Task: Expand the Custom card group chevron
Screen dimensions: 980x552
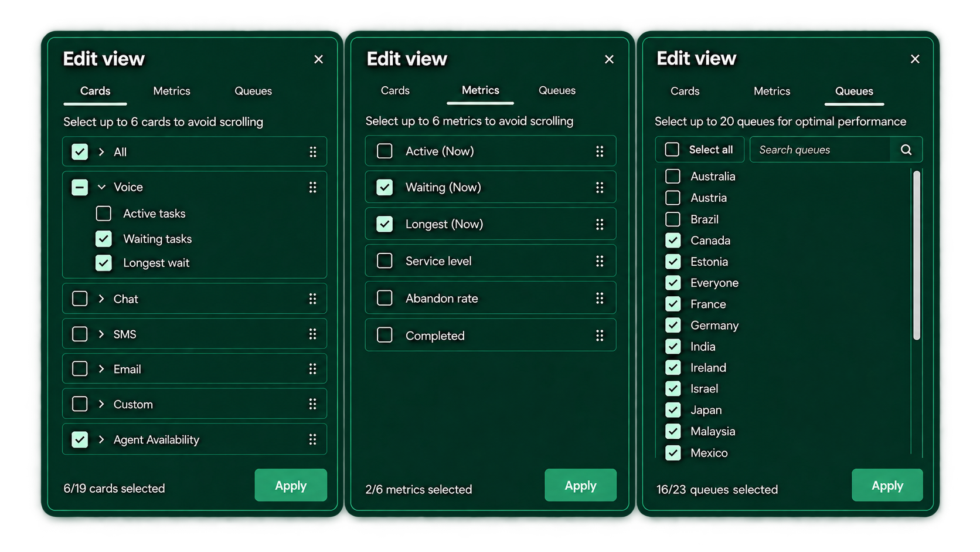Action: [x=101, y=404]
